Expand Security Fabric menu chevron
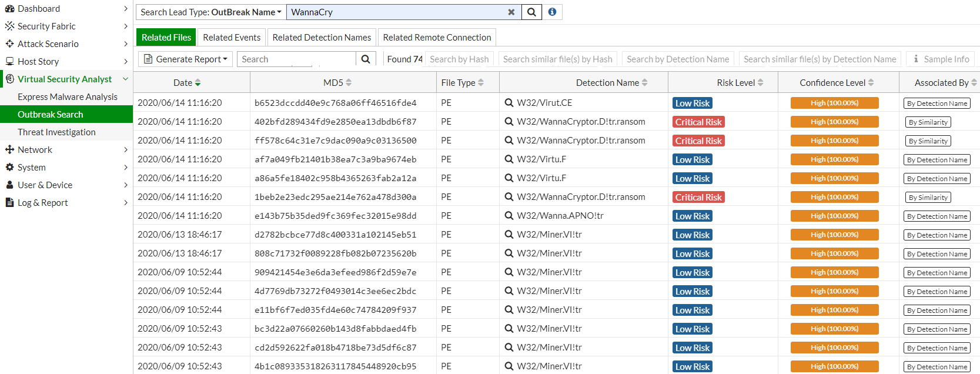This screenshot has width=980, height=374. tap(126, 26)
